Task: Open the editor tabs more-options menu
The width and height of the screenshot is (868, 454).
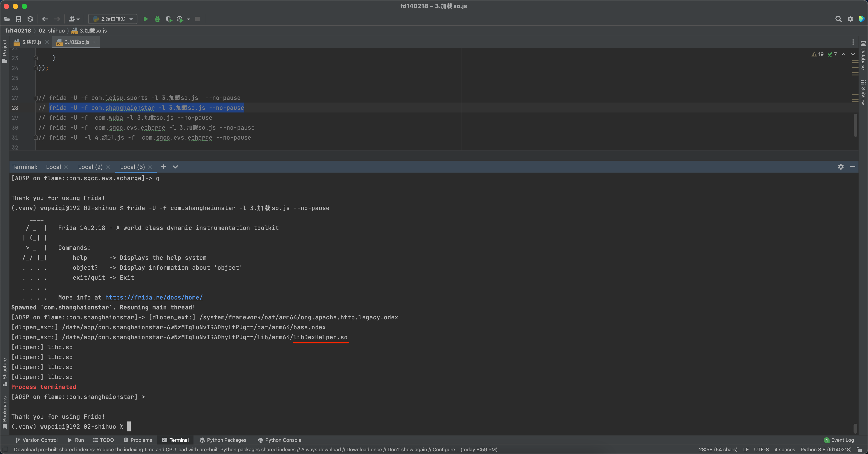Action: [853, 42]
